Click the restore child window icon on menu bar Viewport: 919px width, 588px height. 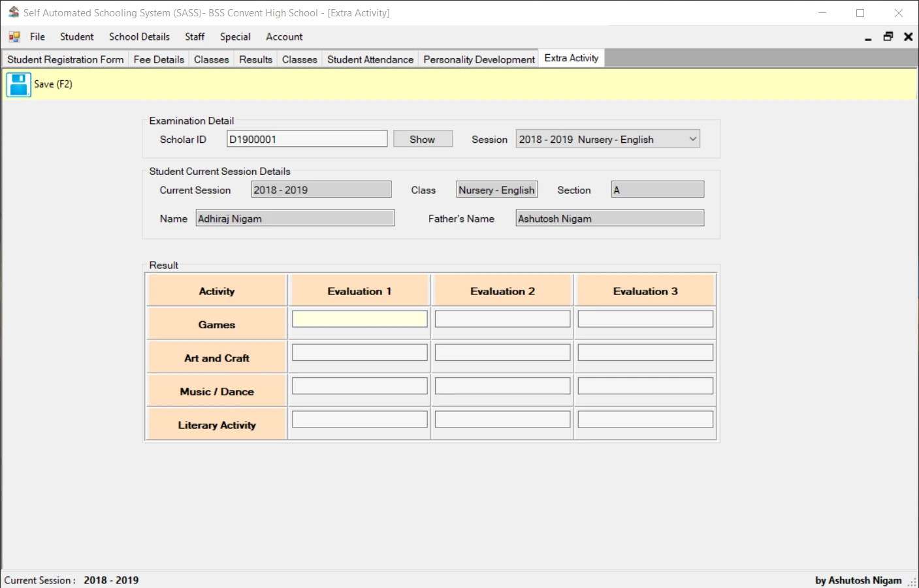click(x=888, y=37)
